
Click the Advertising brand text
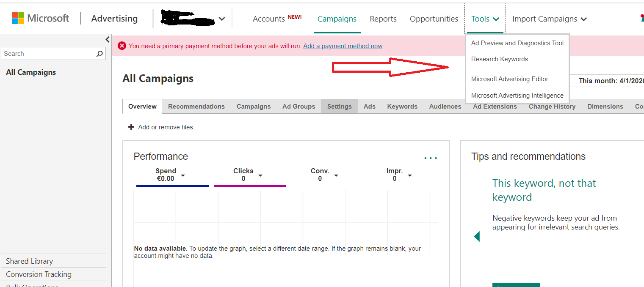pos(114,19)
